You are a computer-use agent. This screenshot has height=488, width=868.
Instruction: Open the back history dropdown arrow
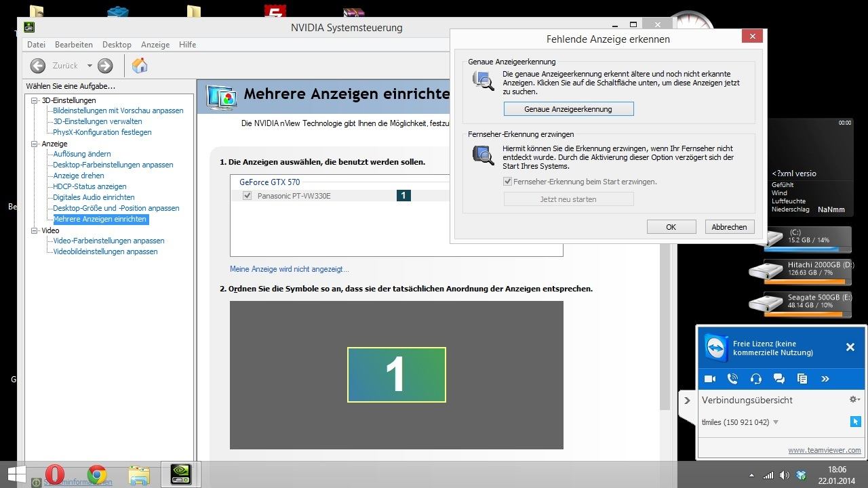click(89, 66)
